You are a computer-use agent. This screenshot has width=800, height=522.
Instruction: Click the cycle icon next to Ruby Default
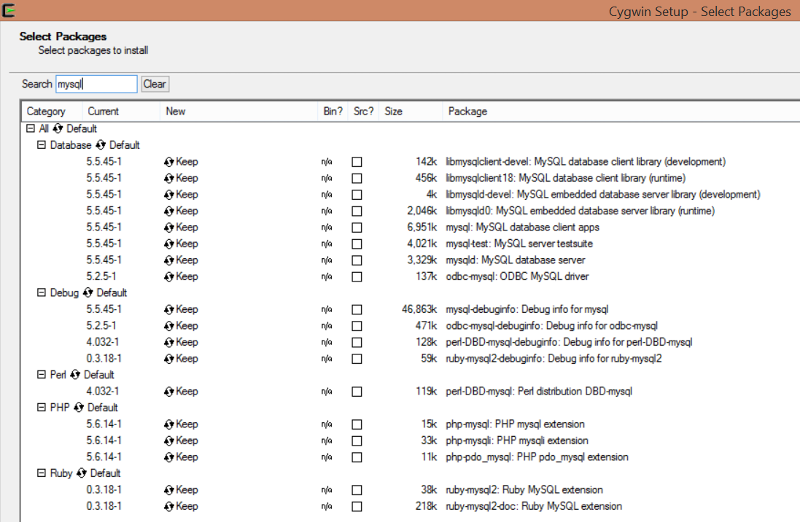[x=81, y=473]
